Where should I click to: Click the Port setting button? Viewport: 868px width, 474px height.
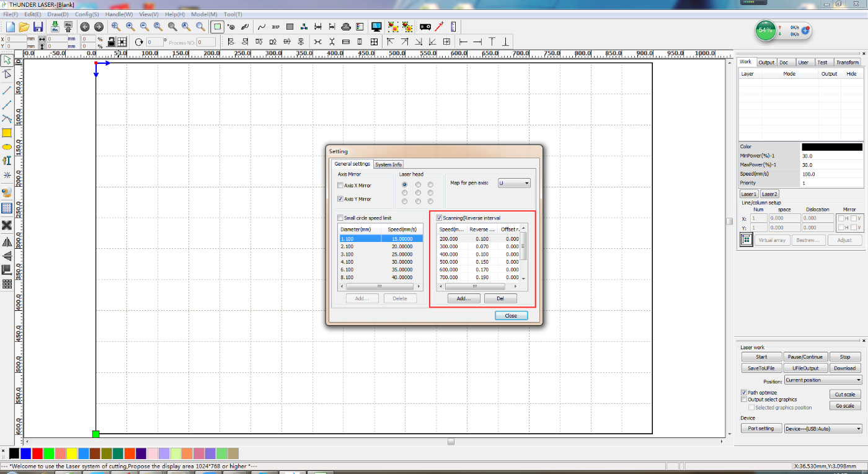click(761, 429)
